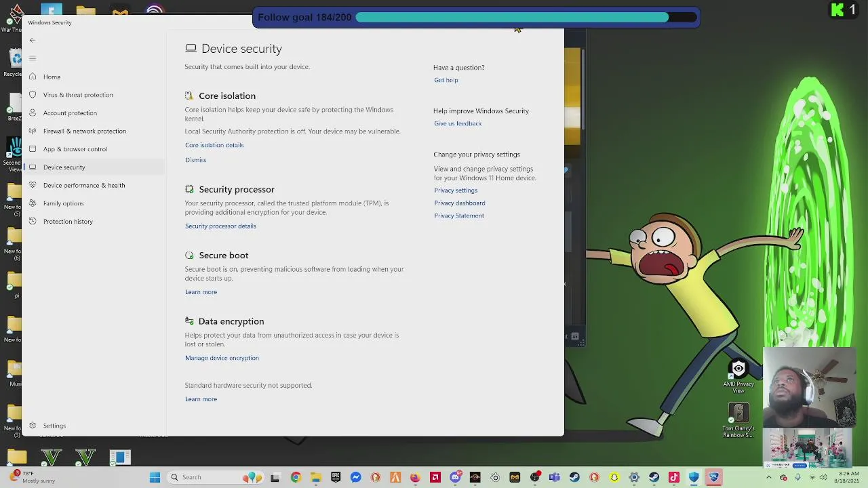Open Discord from the taskbar

[455, 477]
